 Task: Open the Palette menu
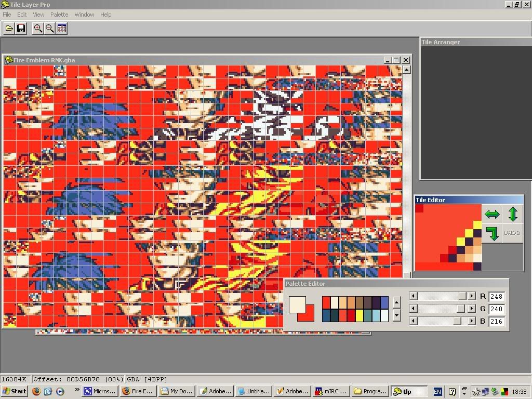pyautogui.click(x=59, y=15)
